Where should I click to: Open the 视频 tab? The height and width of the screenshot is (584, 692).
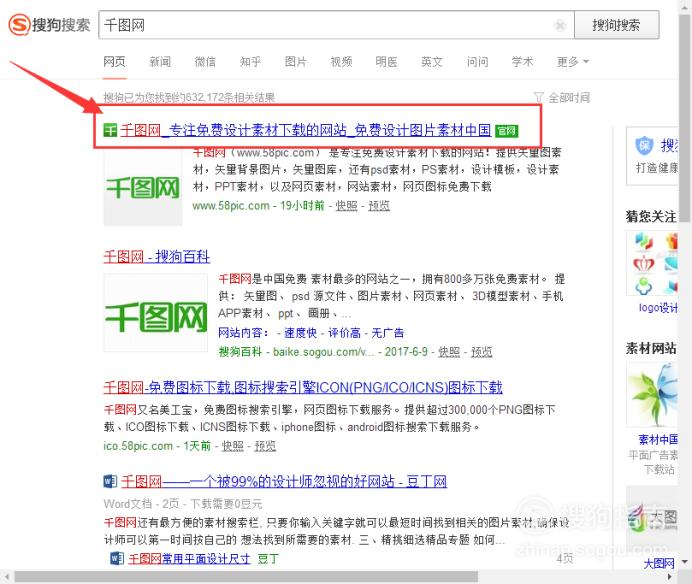tap(341, 62)
